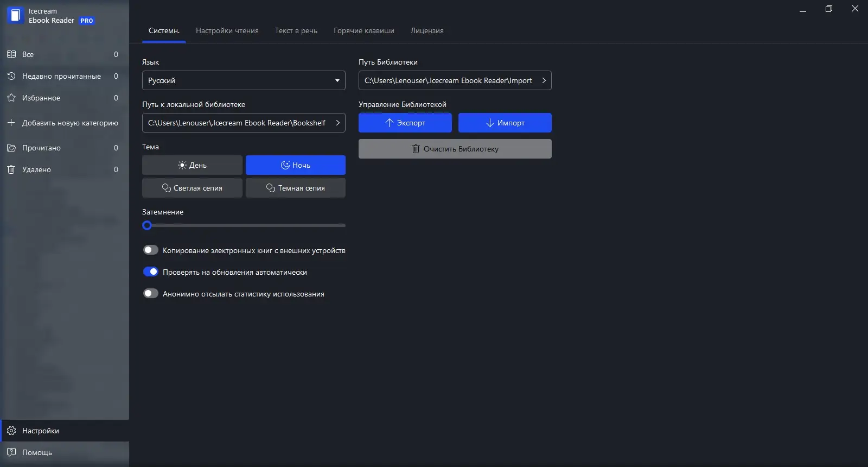Open the Язык language dropdown
This screenshot has height=467, width=868.
(244, 80)
